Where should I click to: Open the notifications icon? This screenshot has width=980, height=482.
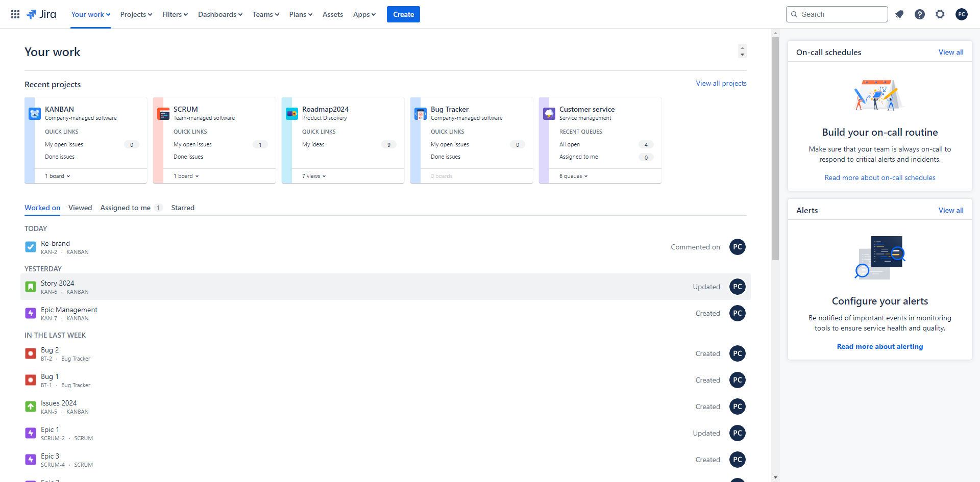[899, 14]
